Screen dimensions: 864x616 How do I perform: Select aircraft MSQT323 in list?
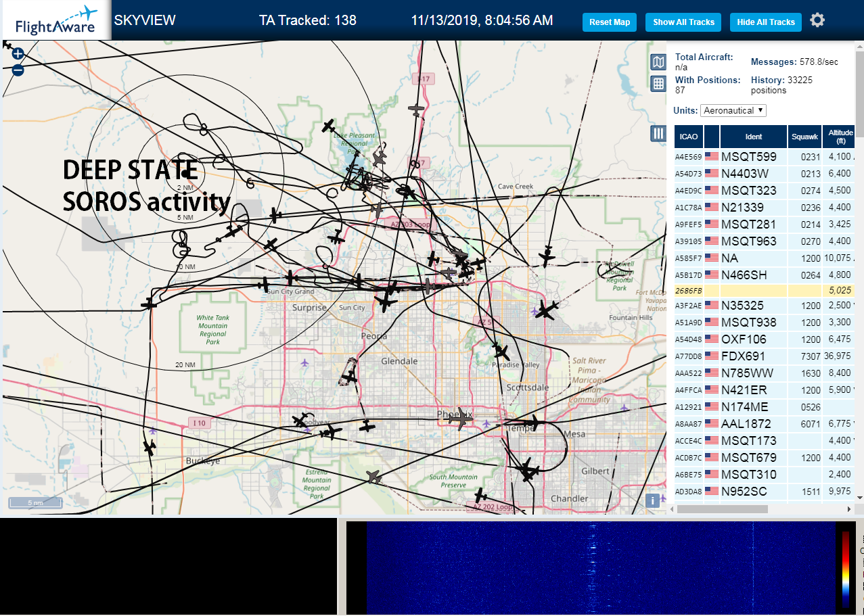(765, 191)
